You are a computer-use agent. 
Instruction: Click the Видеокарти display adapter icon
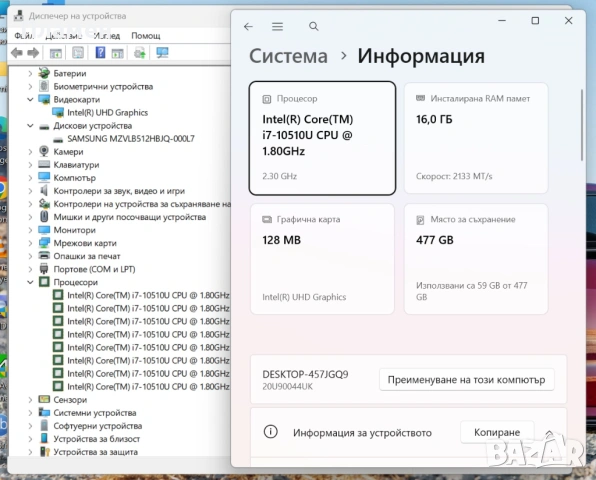click(x=44, y=100)
